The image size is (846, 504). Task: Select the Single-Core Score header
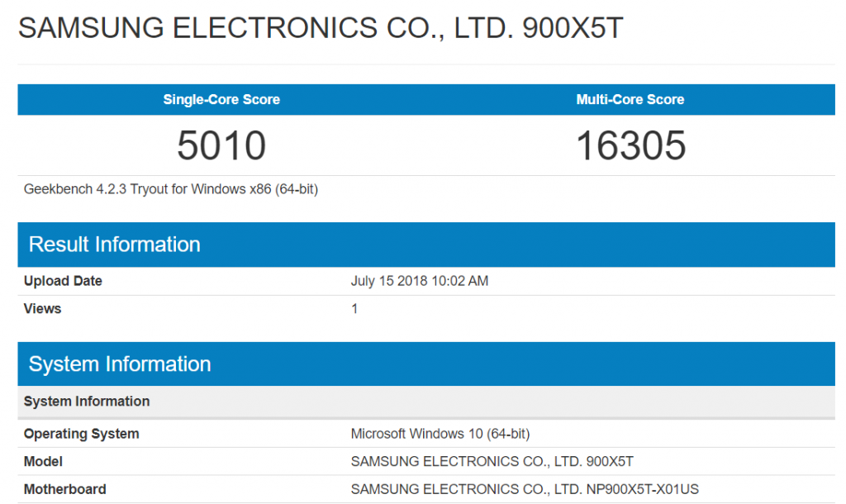coord(221,99)
